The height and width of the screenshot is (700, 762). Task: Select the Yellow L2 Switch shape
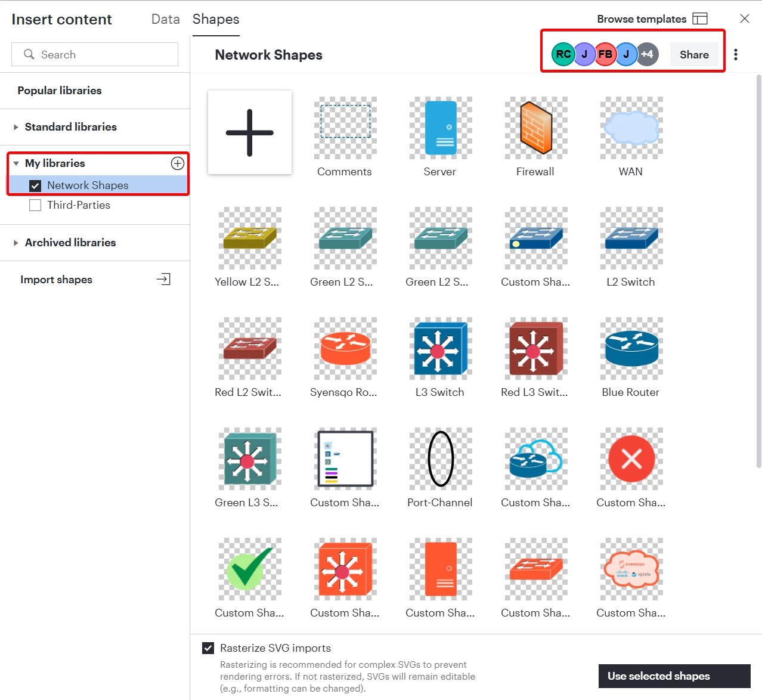pyautogui.click(x=250, y=238)
